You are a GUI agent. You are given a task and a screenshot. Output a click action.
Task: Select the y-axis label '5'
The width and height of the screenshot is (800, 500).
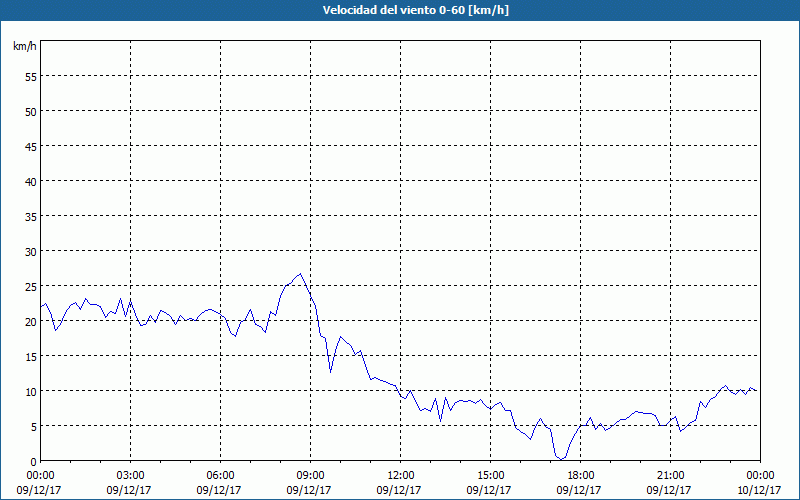34,427
